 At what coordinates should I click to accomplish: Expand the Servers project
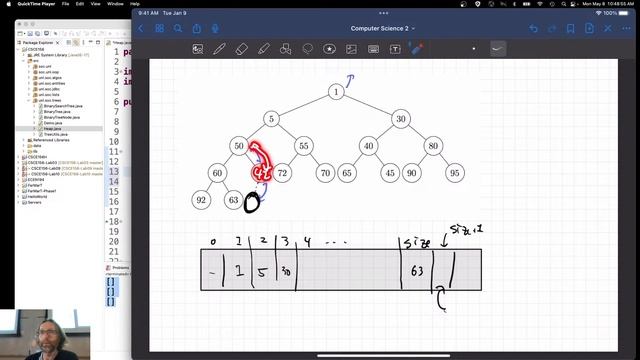19,202
